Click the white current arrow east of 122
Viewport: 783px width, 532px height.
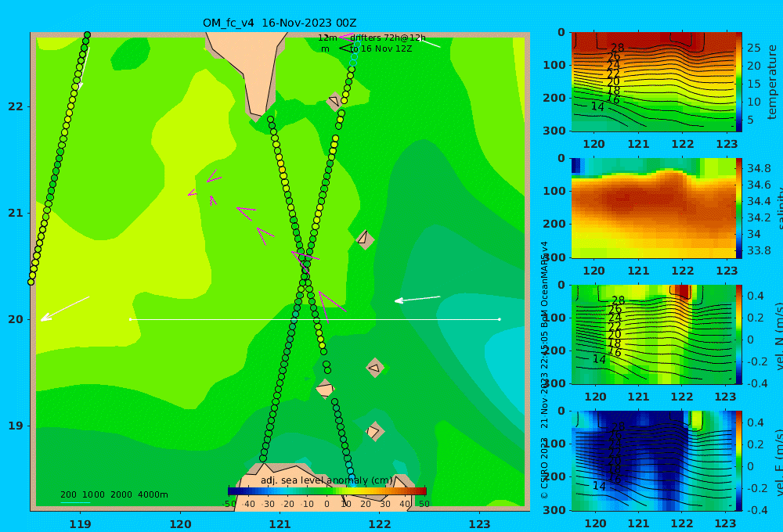[417, 299]
